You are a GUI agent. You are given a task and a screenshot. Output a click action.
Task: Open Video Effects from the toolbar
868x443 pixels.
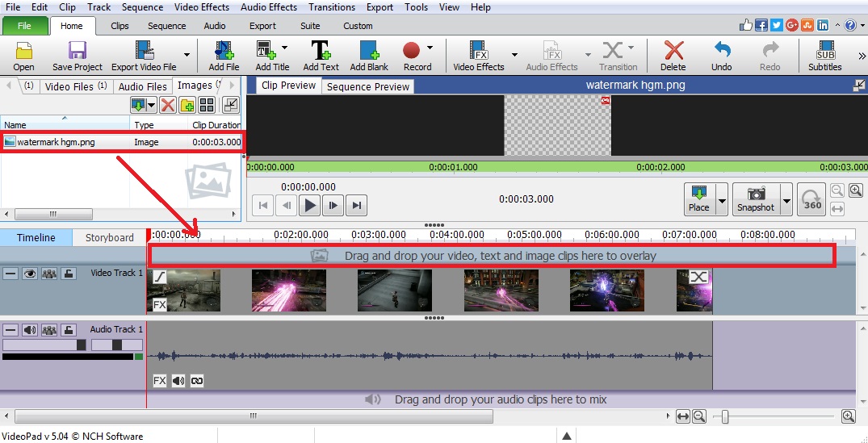[x=478, y=56]
